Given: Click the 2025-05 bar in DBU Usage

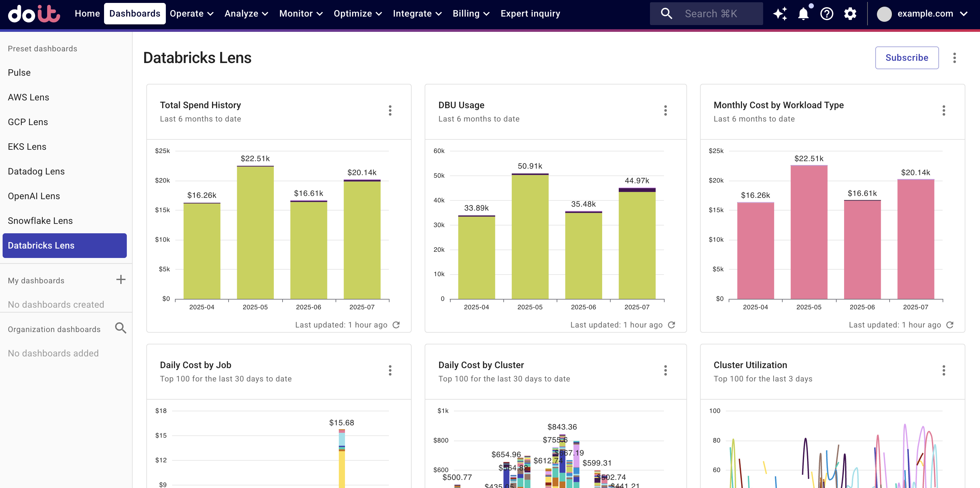Looking at the screenshot, I should point(530,236).
